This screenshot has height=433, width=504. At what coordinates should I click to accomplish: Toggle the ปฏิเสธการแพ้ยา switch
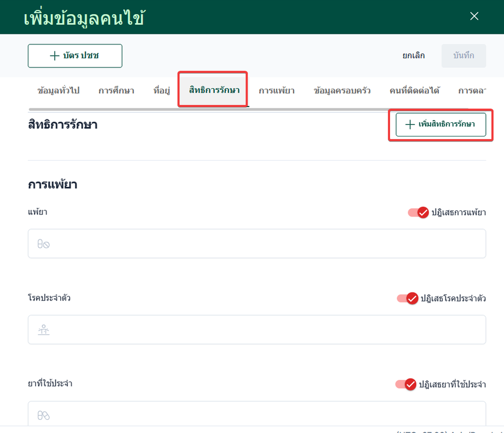[418, 212]
